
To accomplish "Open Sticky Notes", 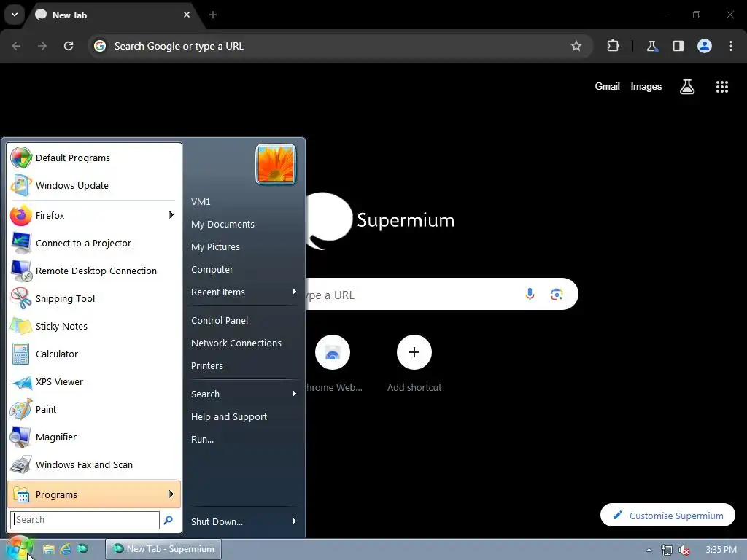I will tap(94, 326).
